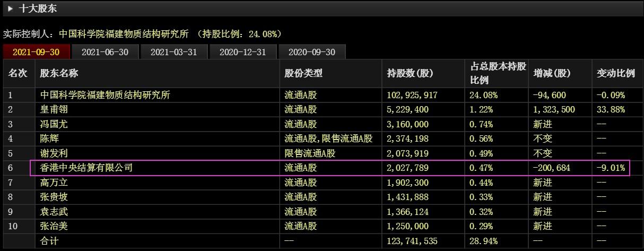Click the 占总股本持股比例 header
This screenshot has width=644, height=251.
pyautogui.click(x=498, y=73)
